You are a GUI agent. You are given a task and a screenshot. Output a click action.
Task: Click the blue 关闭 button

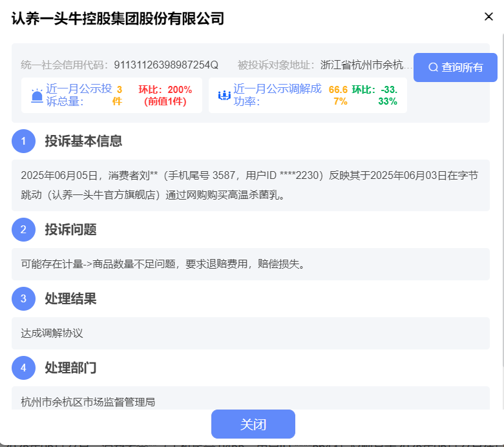click(253, 424)
